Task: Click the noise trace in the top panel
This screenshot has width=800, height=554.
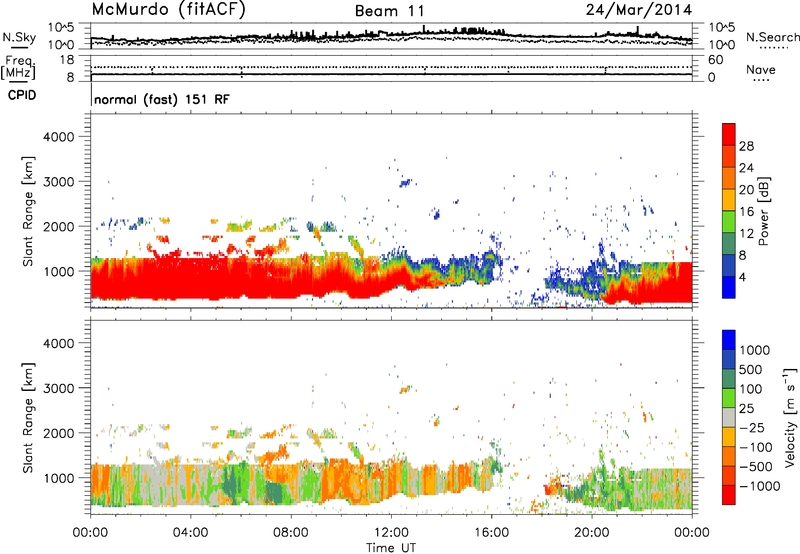Action: coord(391,36)
